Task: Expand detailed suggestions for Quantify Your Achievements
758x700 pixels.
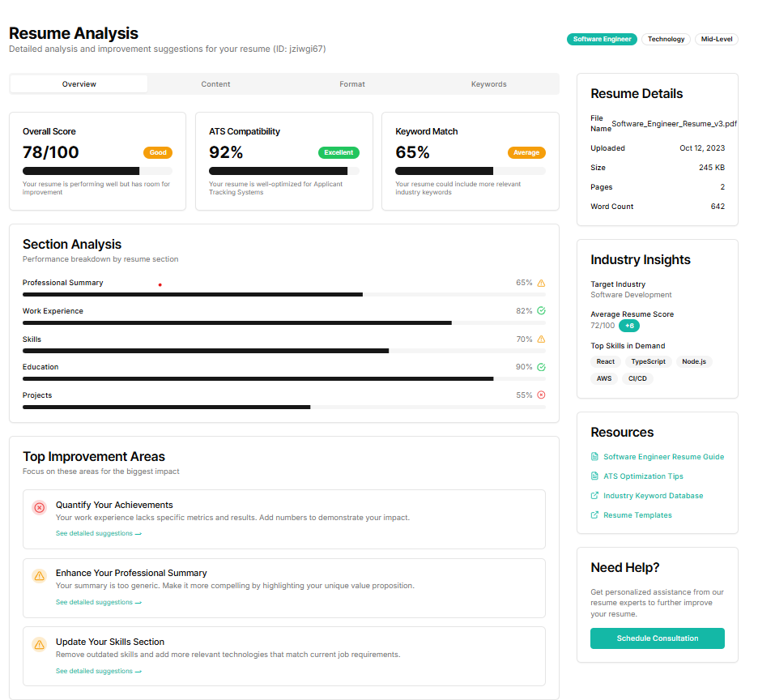Action: [99, 533]
